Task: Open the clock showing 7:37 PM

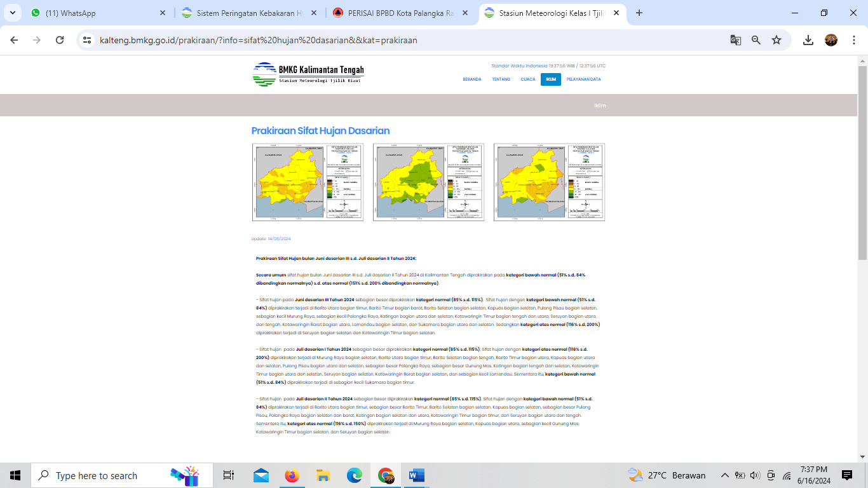Action: [814, 475]
